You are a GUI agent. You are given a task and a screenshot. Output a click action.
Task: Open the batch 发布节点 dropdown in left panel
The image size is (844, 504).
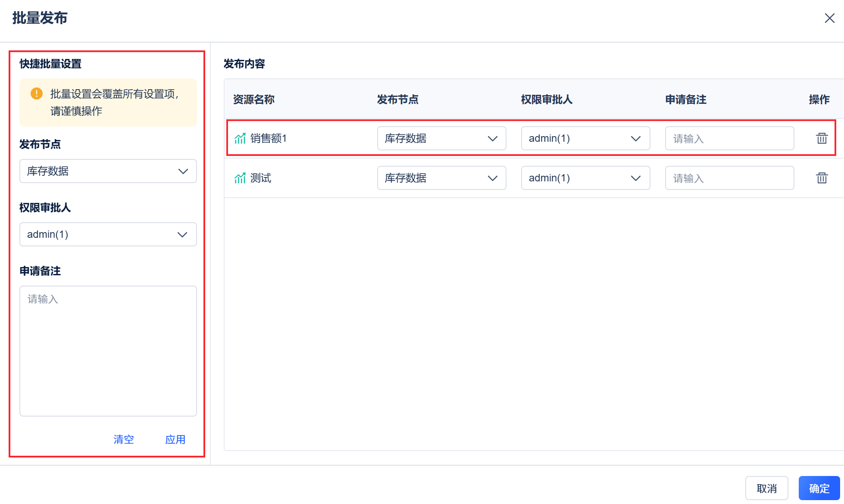point(108,171)
